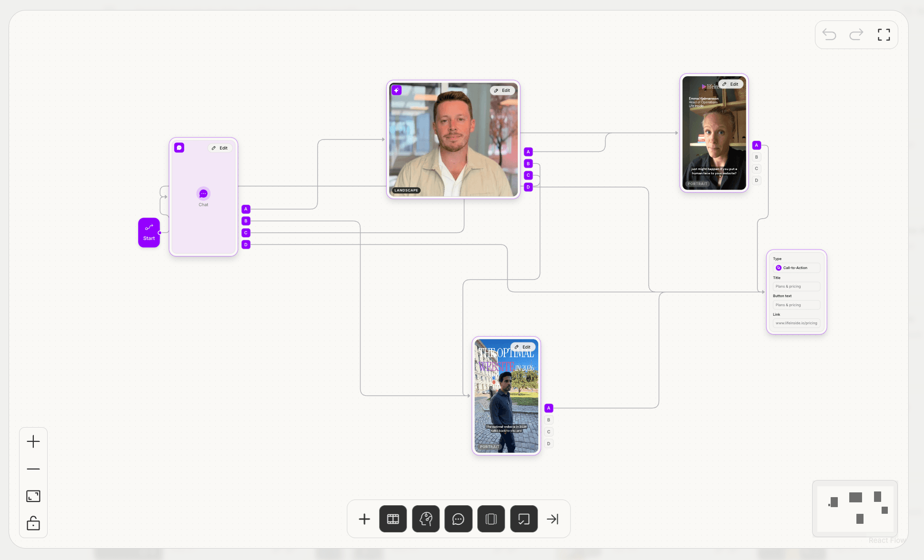Click Edit on the Emma Hjalmarsson portrait video
924x560 pixels.
[731, 84]
